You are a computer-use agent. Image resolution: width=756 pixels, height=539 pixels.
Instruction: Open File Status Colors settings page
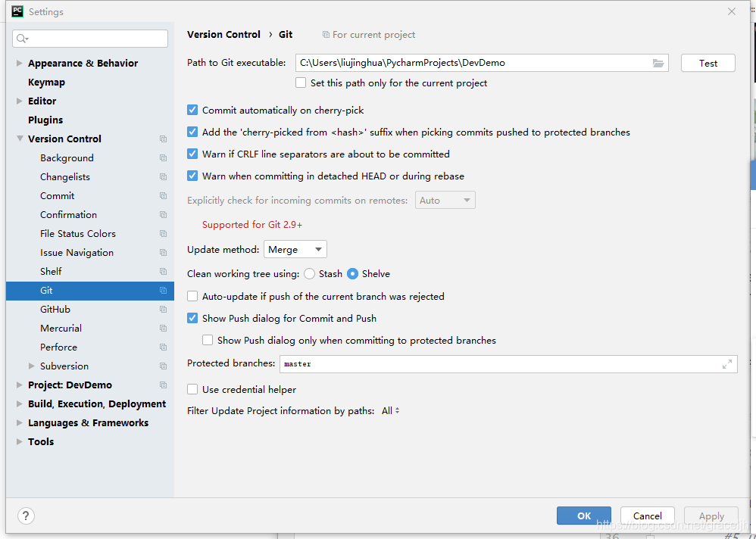(x=78, y=234)
